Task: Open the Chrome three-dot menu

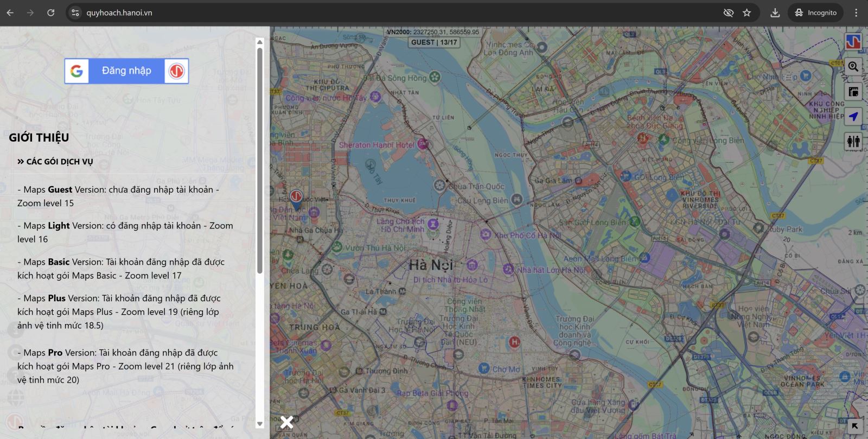Action: click(856, 12)
